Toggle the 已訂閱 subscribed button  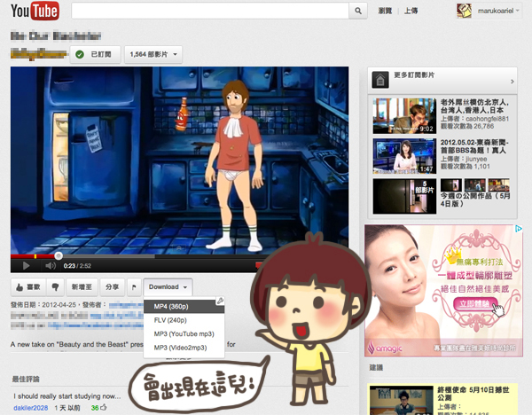pos(96,54)
